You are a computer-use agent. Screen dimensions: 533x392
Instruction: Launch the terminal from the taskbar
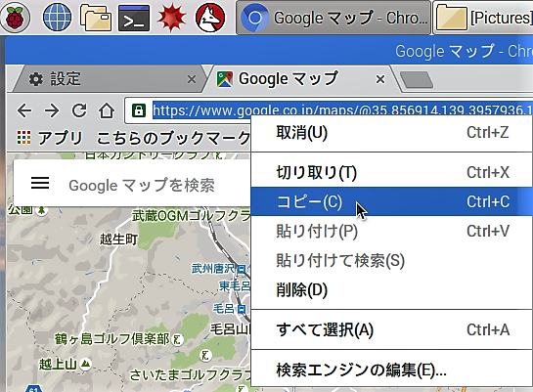click(134, 18)
